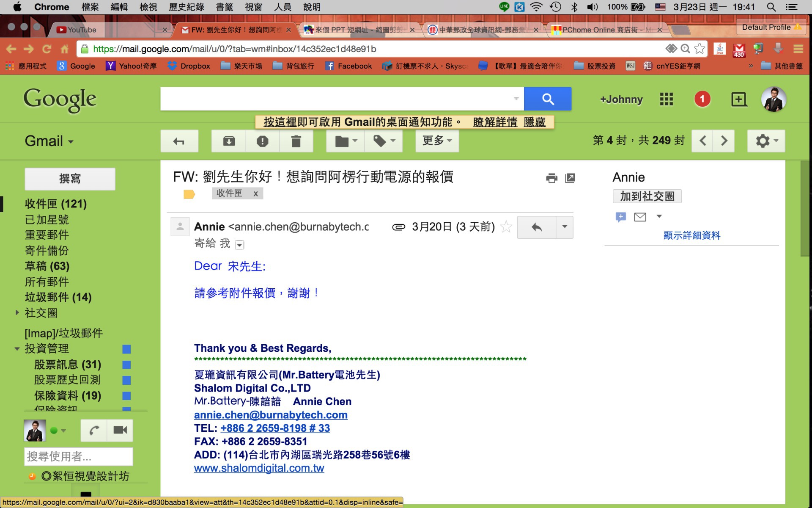
Task: Report this email as spam
Action: click(x=262, y=141)
